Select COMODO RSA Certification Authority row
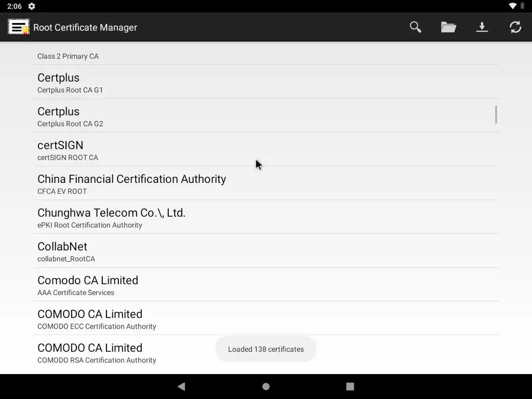532x399 pixels. pos(266,352)
